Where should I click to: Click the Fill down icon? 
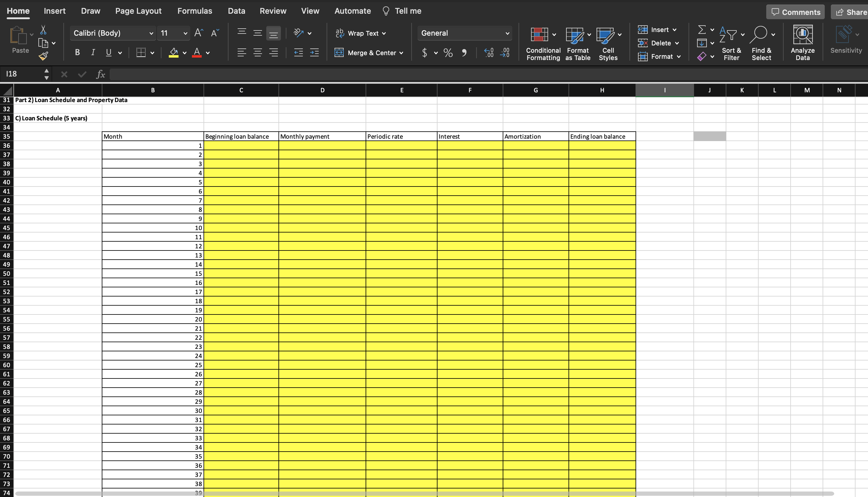pos(702,43)
